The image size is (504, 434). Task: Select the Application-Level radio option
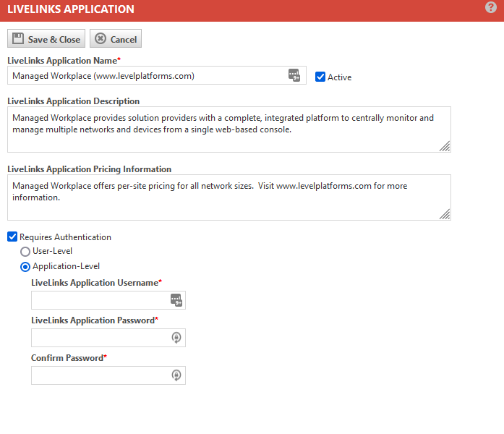pyautogui.click(x=25, y=267)
